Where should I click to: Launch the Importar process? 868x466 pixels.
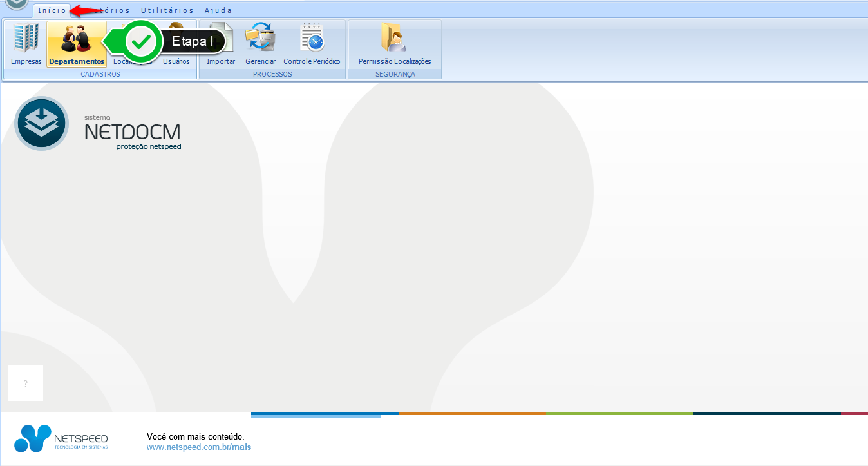221,44
